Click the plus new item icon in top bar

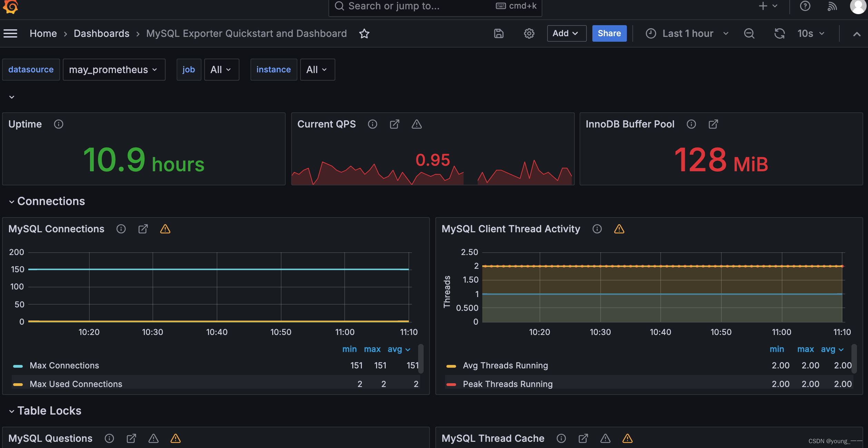click(763, 6)
